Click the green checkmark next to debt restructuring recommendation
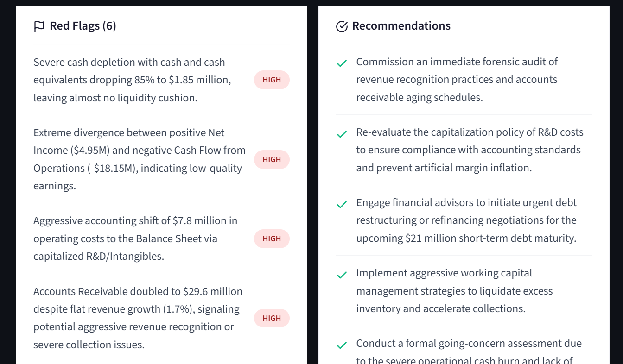Image resolution: width=623 pixels, height=364 pixels. point(342,204)
